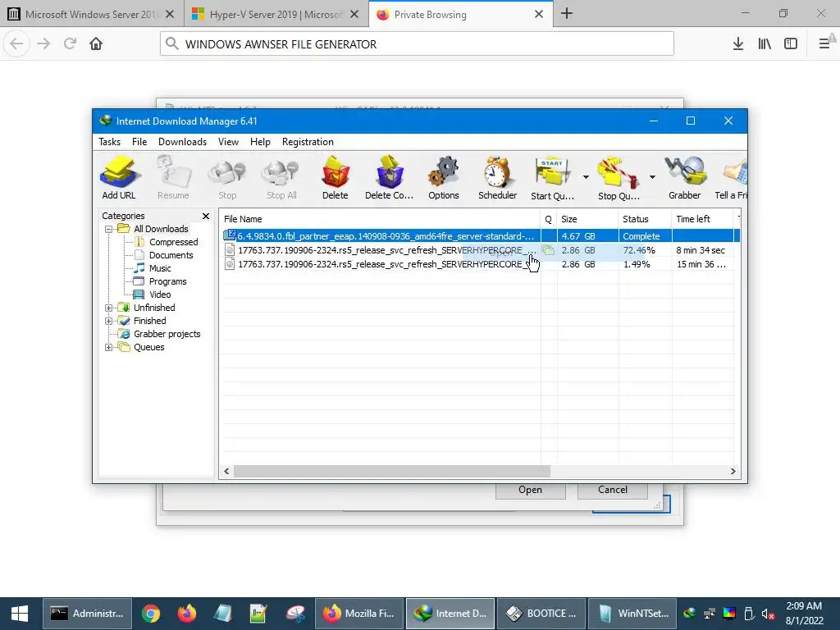Open the Windows Start button
840x630 pixels.
[x=20, y=614]
